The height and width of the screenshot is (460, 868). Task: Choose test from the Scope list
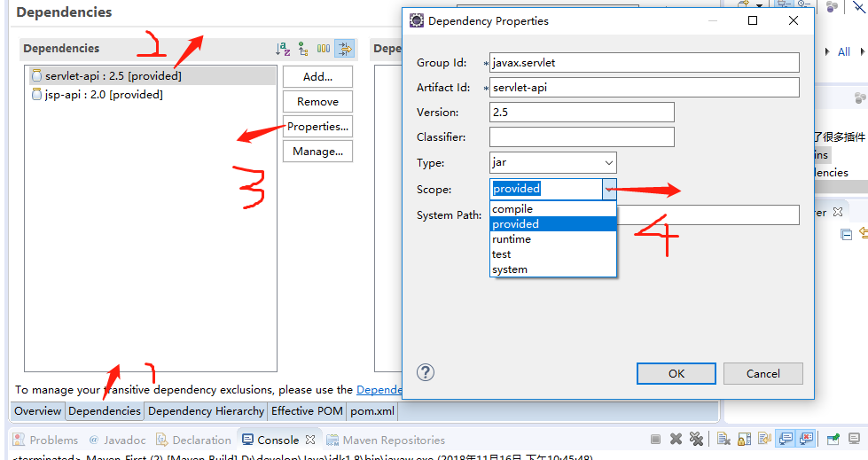pos(553,254)
